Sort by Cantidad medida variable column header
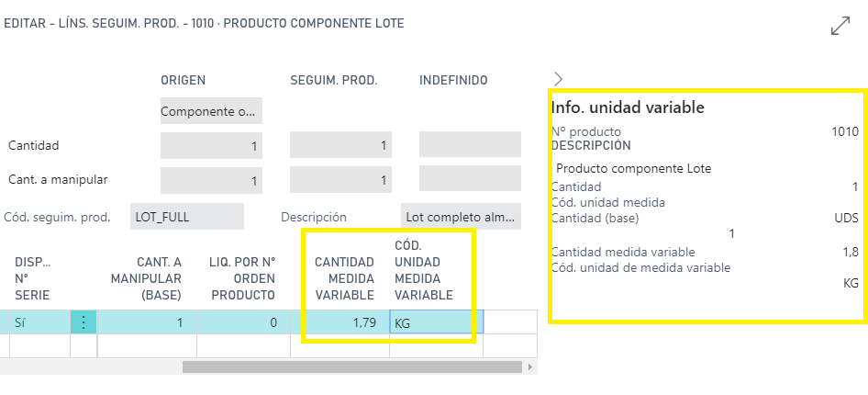This screenshot has width=868, height=395. tap(344, 278)
